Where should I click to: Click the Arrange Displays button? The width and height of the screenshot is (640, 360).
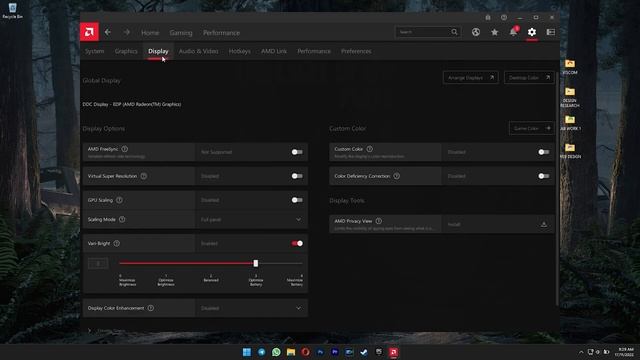[x=471, y=78]
